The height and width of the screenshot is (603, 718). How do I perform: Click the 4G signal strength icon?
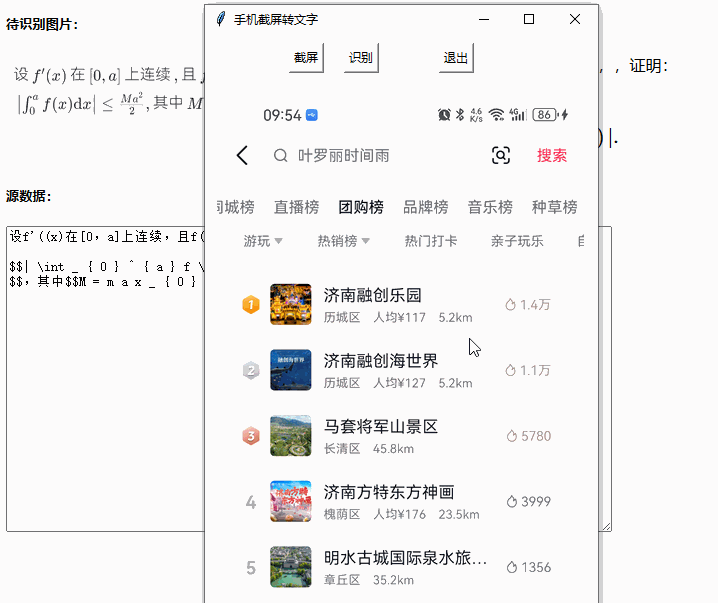coord(518,114)
